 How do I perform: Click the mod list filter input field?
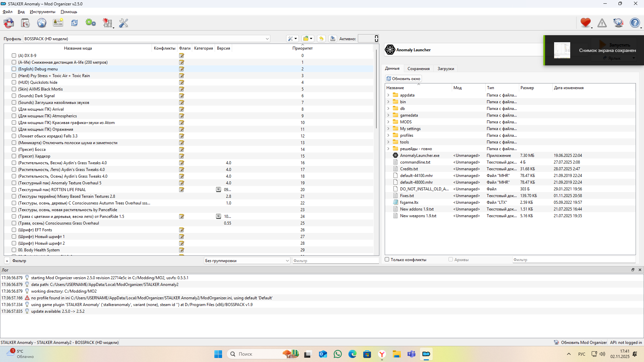click(x=335, y=261)
